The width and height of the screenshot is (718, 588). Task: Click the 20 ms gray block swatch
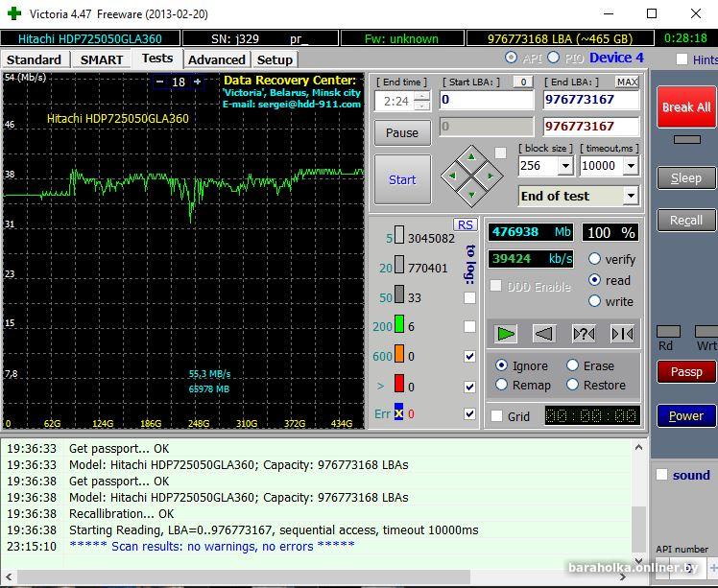point(399,265)
